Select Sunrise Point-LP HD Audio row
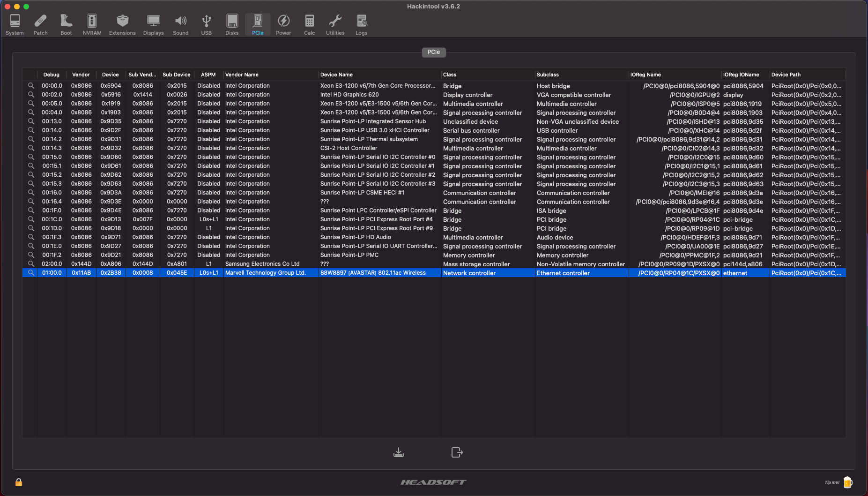Image resolution: width=868 pixels, height=496 pixels. click(x=434, y=237)
